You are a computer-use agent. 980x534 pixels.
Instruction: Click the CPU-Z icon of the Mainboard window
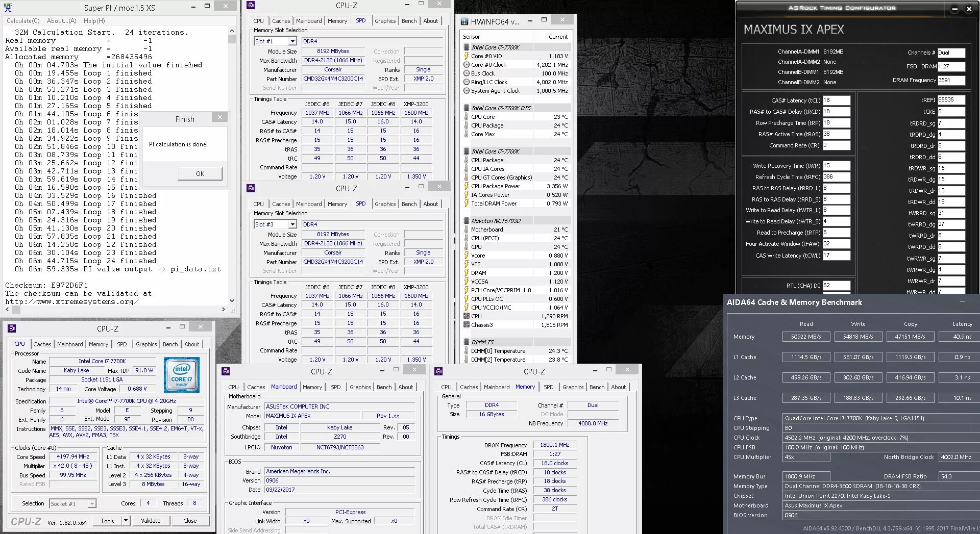click(x=226, y=371)
